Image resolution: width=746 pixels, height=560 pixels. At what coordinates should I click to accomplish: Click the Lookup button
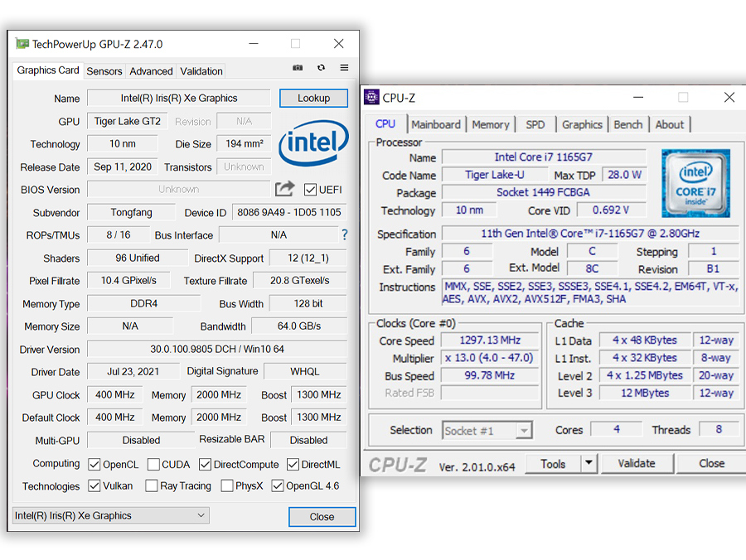[x=313, y=98]
